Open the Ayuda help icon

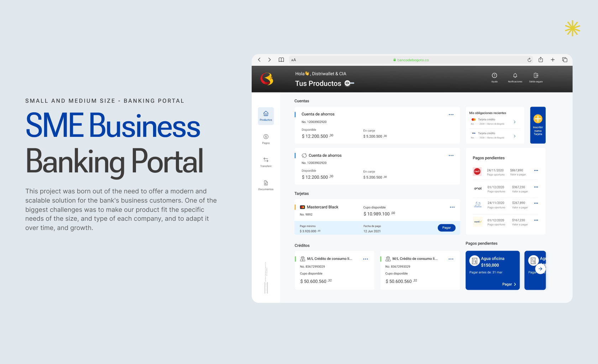[494, 76]
